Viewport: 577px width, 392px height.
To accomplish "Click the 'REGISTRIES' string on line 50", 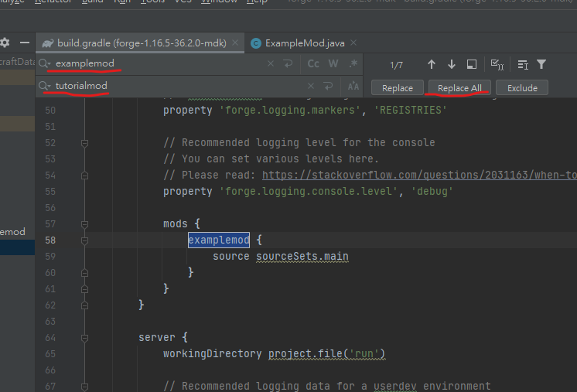I will tap(410, 111).
